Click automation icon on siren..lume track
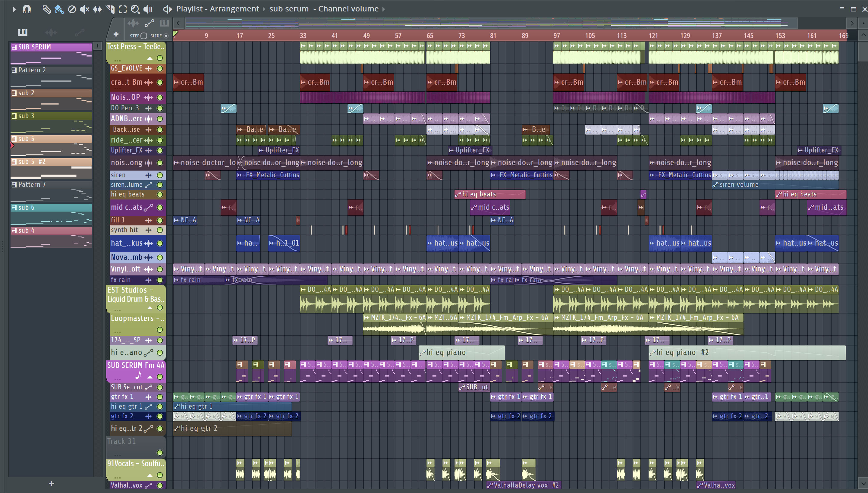868x493 pixels. click(x=149, y=185)
